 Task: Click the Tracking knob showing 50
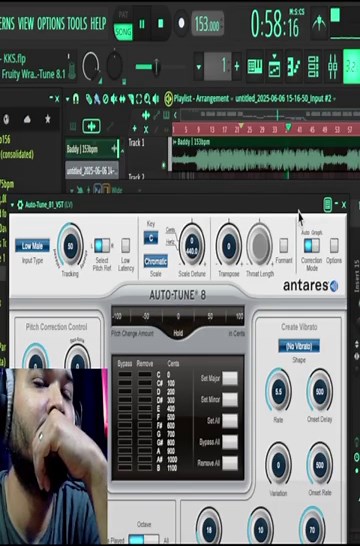point(70,246)
